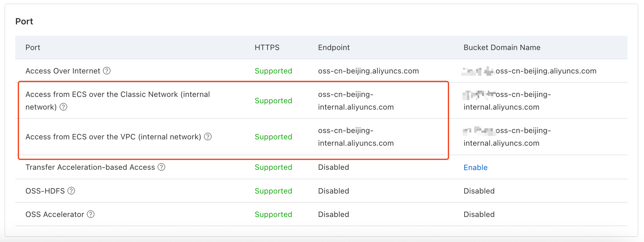The height and width of the screenshot is (242, 644).
Task: Select the internal endpoint for Classic Network row
Action: 356,100
